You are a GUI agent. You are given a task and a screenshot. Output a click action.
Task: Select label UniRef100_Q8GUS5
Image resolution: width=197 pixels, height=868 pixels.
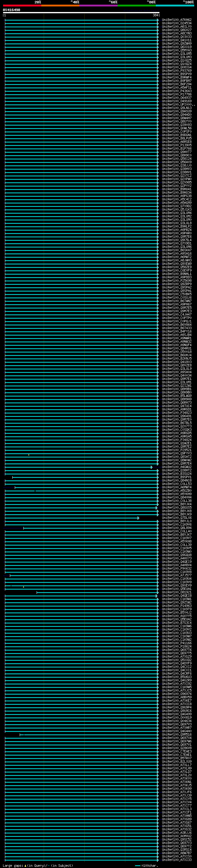pos(176,507)
